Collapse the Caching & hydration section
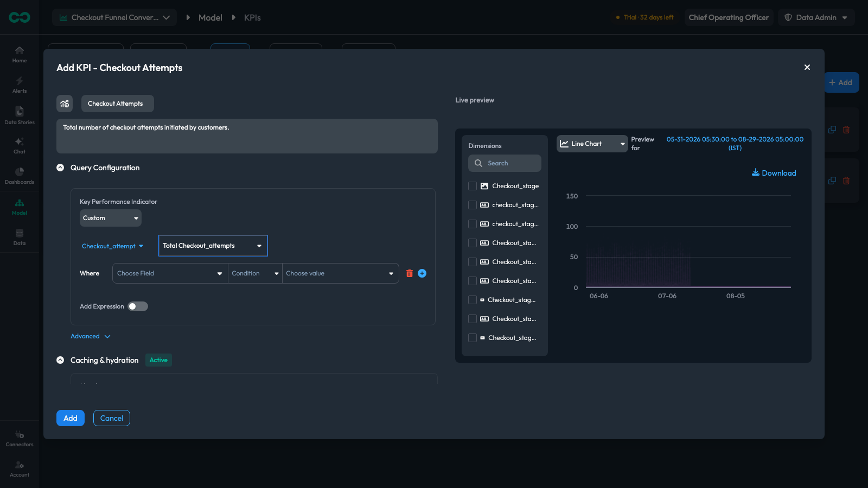Viewport: 868px width, 488px height. click(60, 360)
